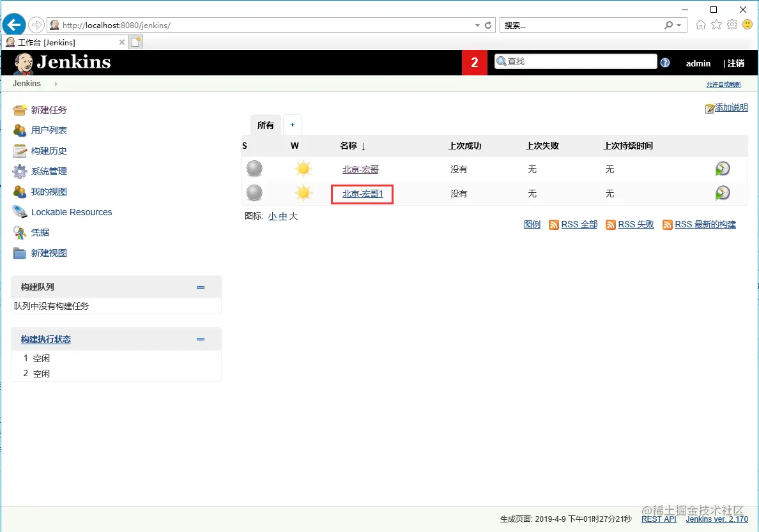Open browser tools gear icon

732,25
